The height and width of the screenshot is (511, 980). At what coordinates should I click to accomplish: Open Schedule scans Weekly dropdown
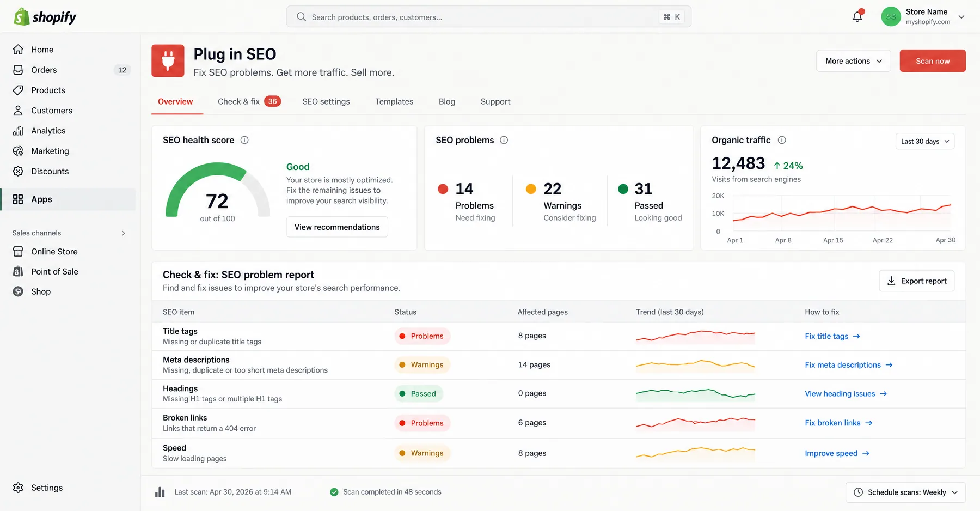point(905,492)
